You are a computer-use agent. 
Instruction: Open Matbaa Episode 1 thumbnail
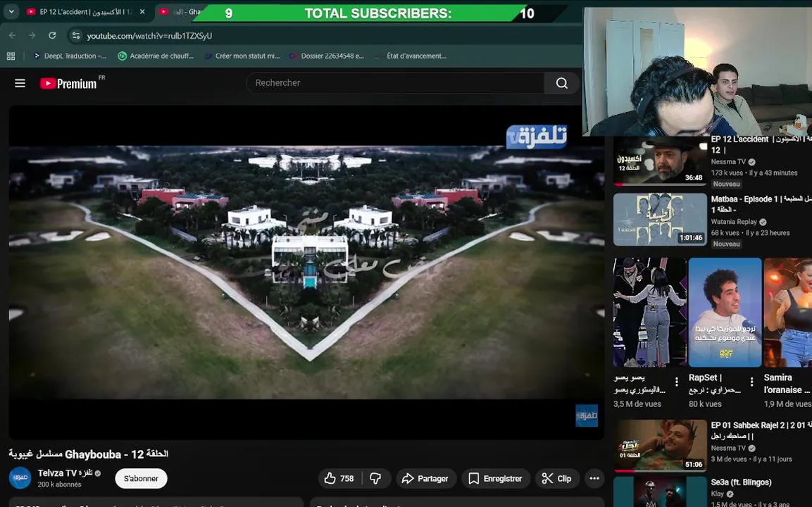click(661, 220)
